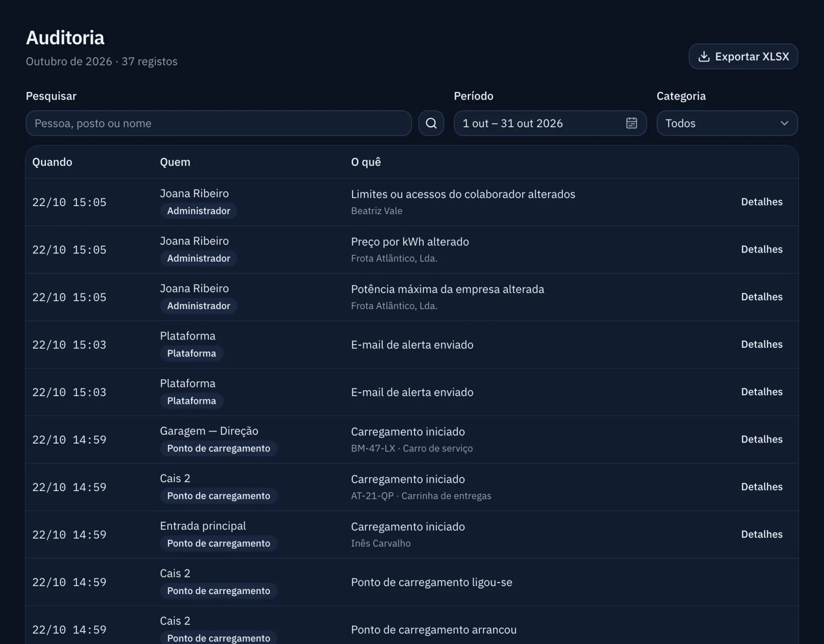Open the calendar icon in Período field

point(631,123)
